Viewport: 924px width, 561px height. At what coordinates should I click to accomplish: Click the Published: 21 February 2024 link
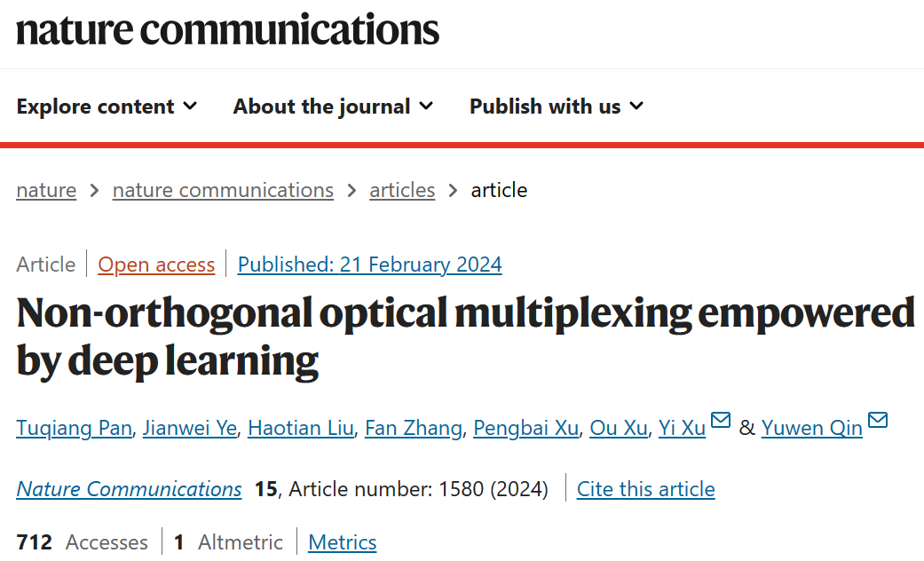tap(370, 265)
